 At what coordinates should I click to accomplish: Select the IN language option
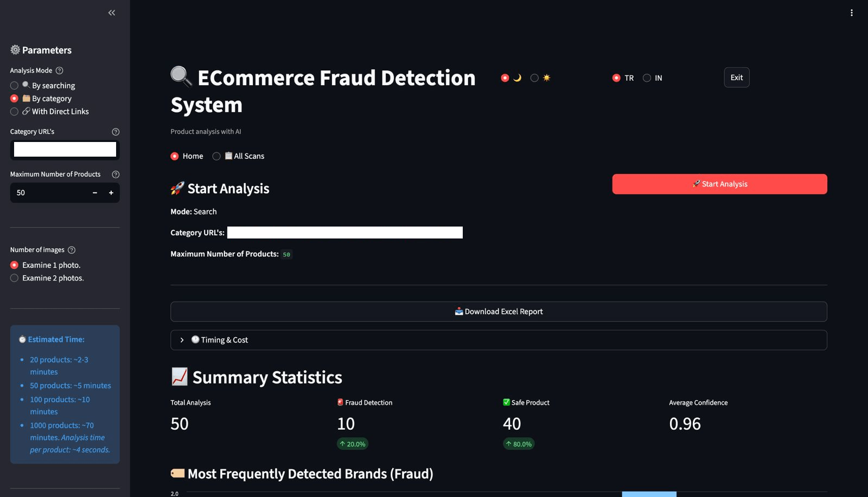tap(646, 78)
